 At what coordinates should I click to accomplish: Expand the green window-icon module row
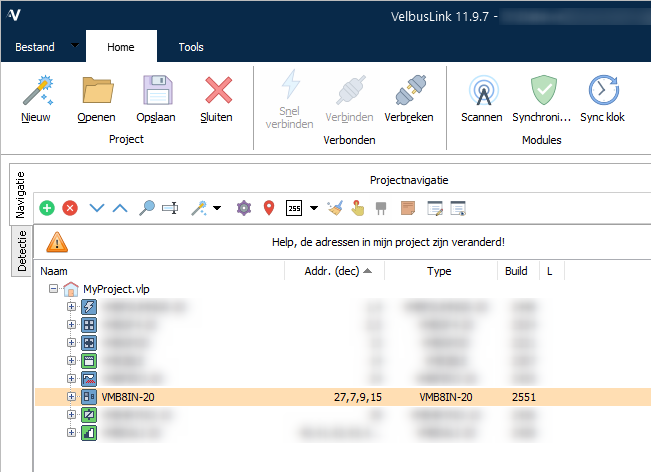coord(71,360)
